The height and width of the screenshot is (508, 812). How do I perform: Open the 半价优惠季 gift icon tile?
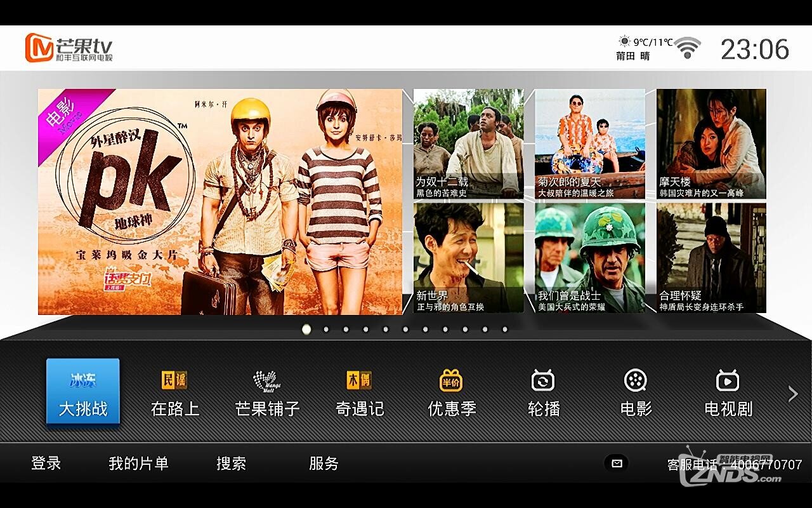point(451,394)
